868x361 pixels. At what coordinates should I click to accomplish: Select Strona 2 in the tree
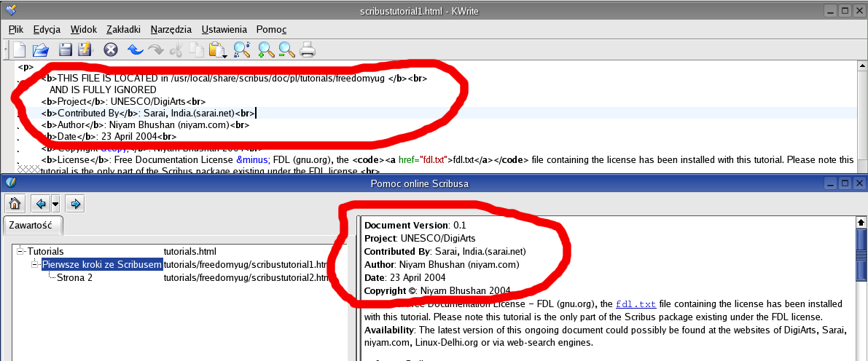(x=74, y=277)
